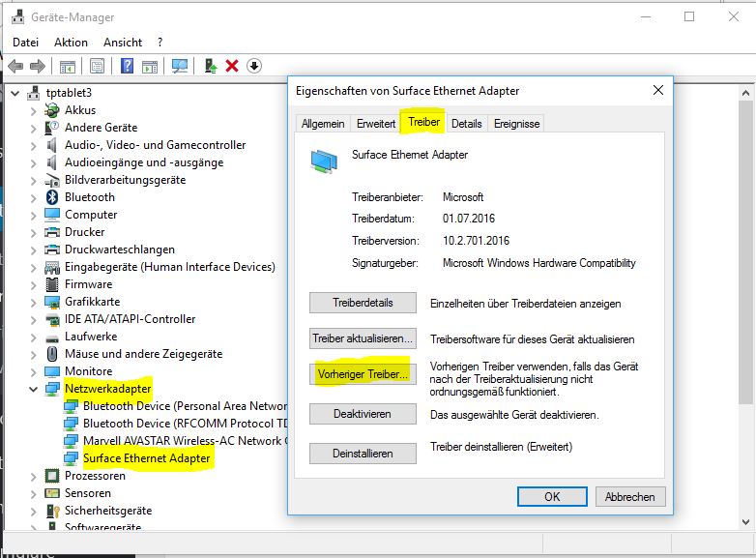Select Surface Ethernet Adapter in the tree
The width and height of the screenshot is (756, 558).
click(147, 458)
